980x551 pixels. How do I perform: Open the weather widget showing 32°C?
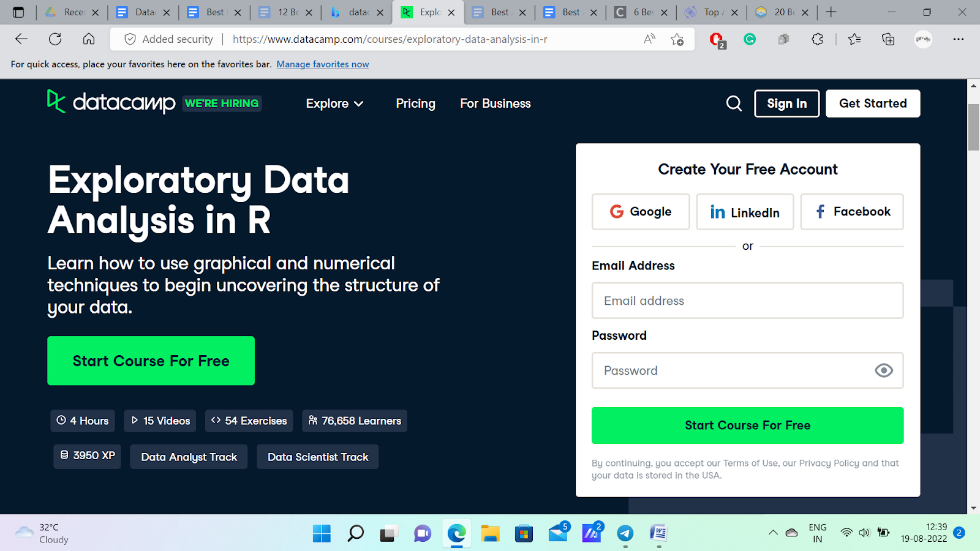click(x=42, y=533)
